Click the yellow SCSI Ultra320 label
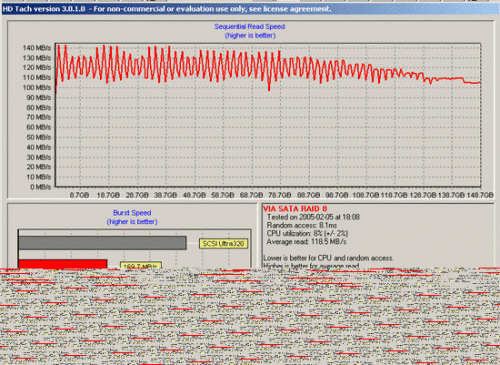 223,244
